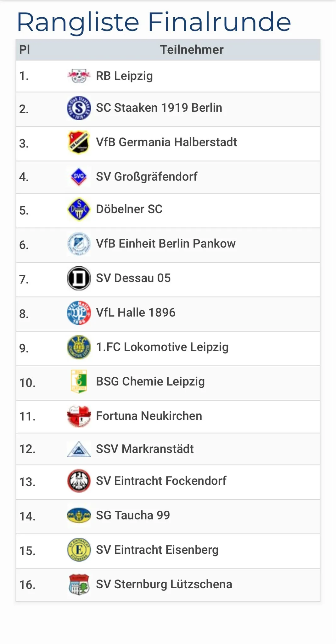
Task: Click the Pl column header
Action: (x=25, y=50)
